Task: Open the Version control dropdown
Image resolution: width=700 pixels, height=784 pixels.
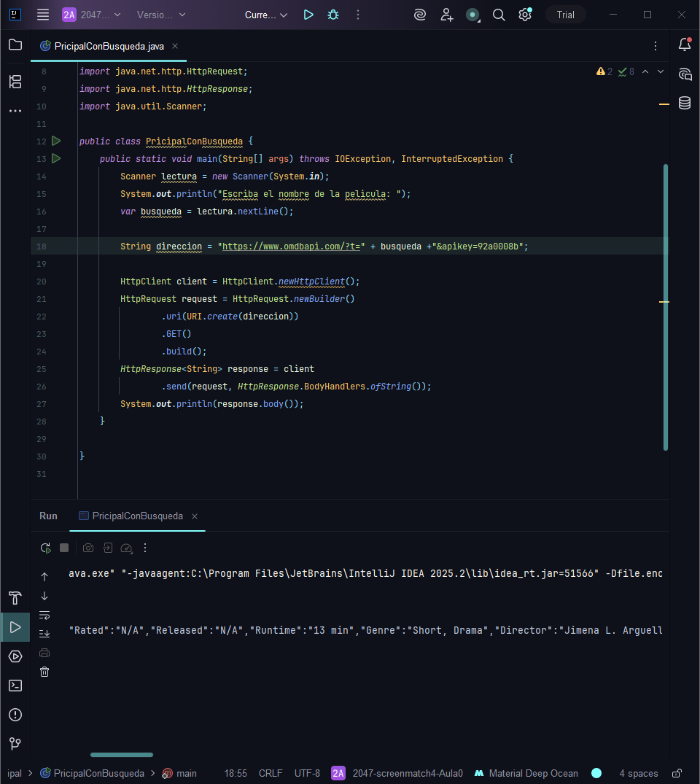Action: [x=161, y=15]
